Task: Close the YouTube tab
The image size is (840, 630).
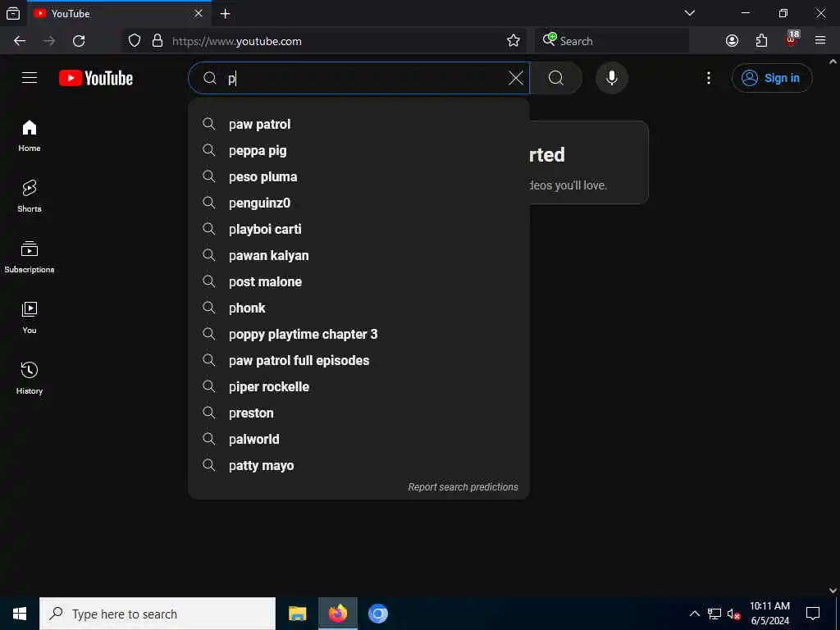Action: click(199, 13)
